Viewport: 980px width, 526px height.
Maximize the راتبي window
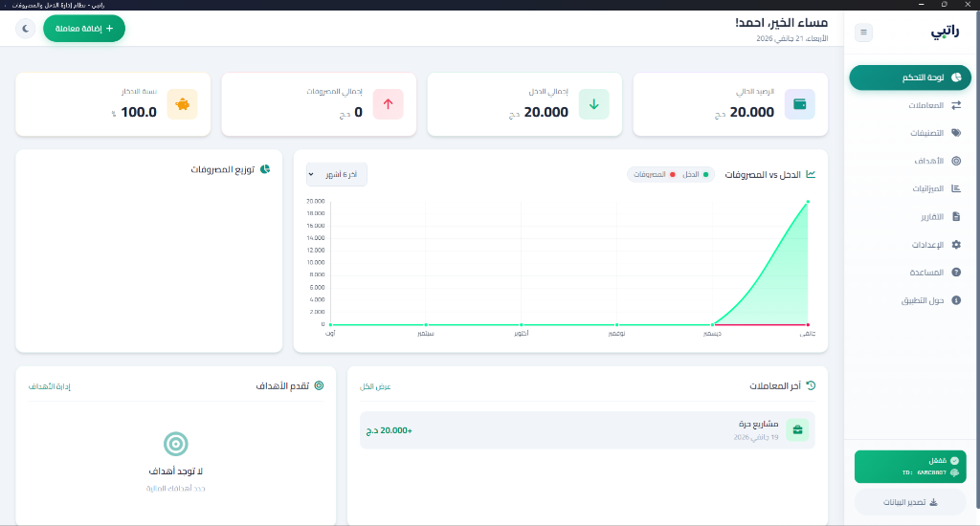pyautogui.click(x=944, y=5)
